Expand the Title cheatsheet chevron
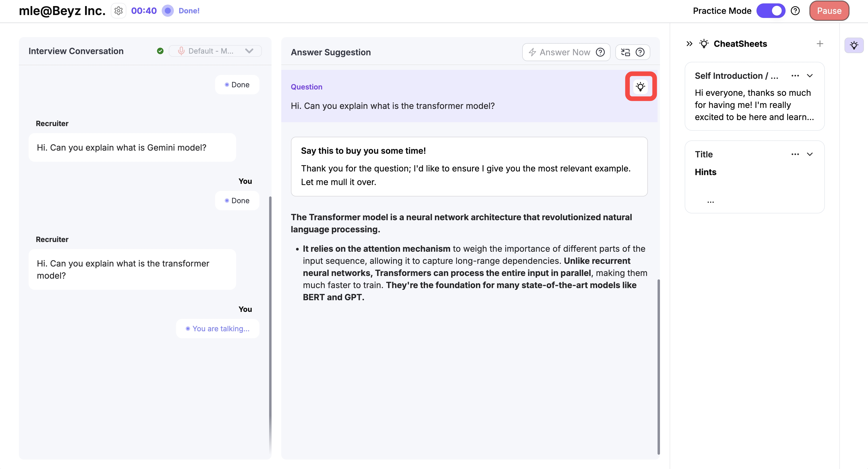The width and height of the screenshot is (868, 469). click(x=810, y=154)
